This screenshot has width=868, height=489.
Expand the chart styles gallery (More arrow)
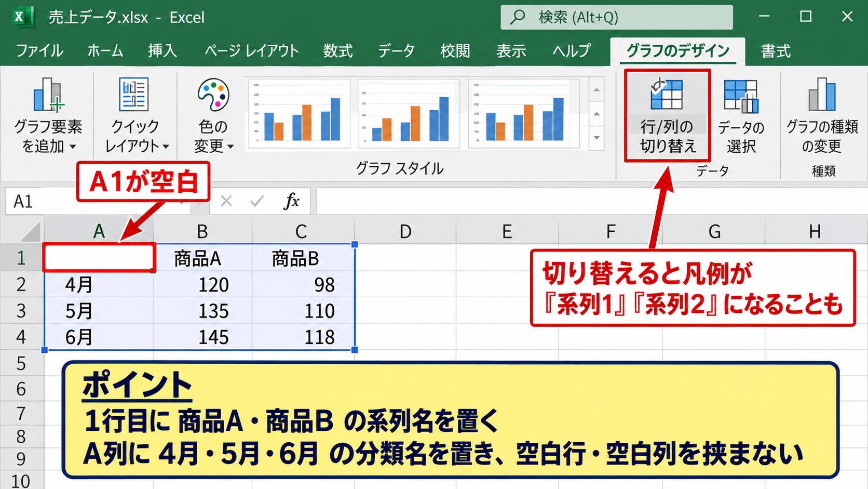click(596, 138)
